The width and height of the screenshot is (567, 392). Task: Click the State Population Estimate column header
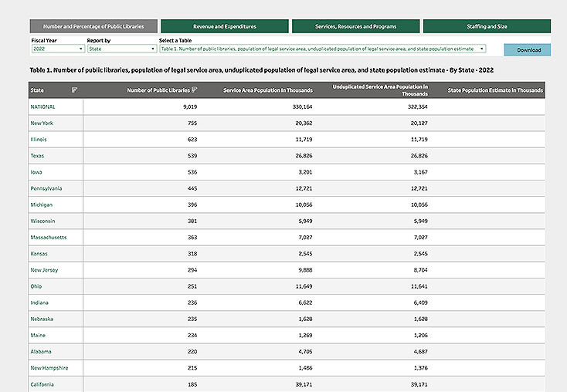coord(495,90)
